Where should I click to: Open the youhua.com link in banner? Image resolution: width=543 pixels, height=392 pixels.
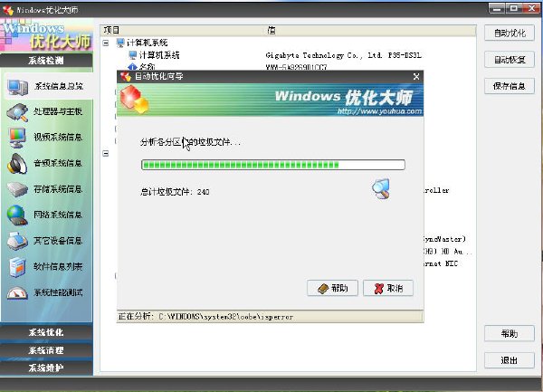[x=379, y=111]
